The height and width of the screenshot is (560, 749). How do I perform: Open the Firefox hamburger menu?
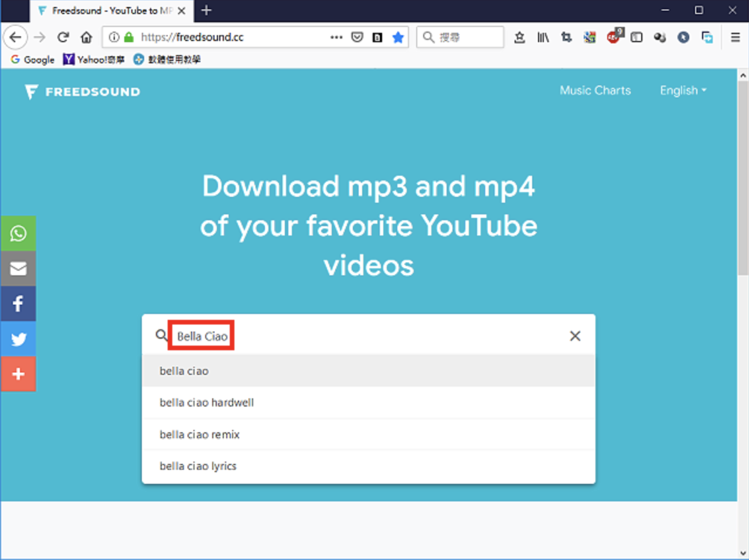click(736, 37)
